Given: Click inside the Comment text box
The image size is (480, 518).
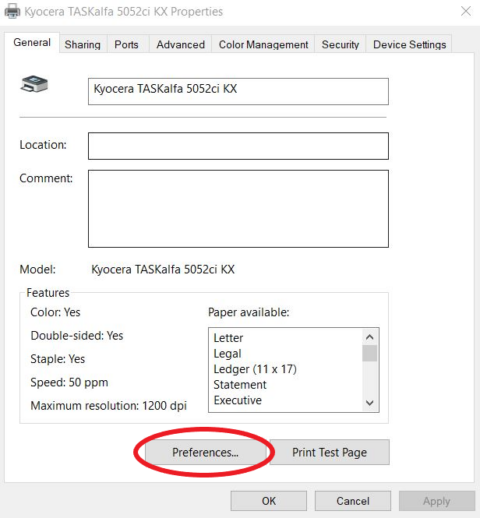Looking at the screenshot, I should (x=238, y=209).
